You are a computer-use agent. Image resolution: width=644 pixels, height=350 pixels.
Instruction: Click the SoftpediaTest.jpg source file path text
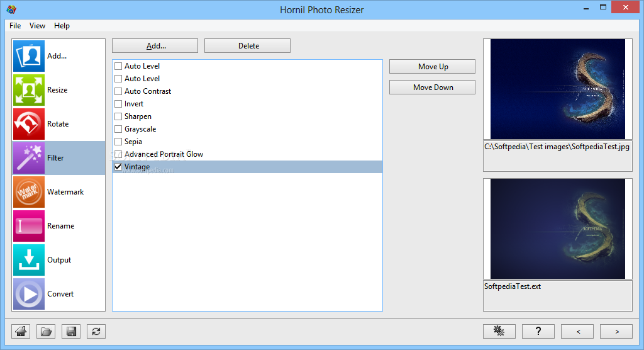(x=557, y=147)
